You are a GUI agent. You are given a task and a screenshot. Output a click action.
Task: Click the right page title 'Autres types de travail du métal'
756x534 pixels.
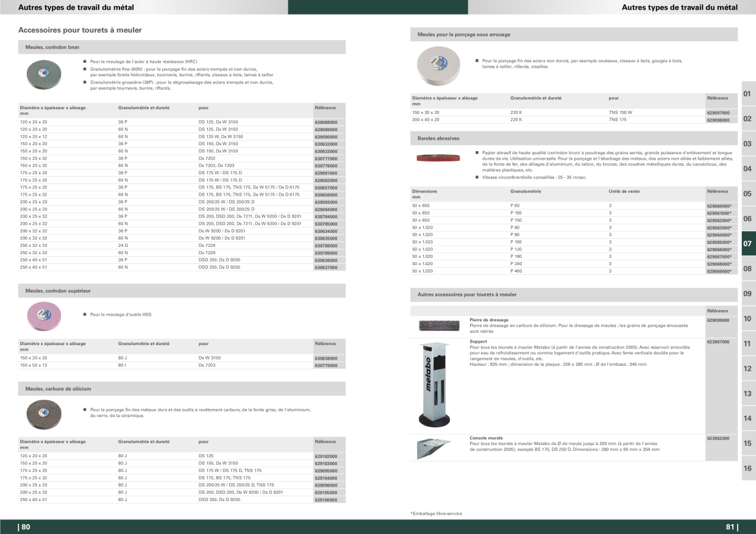[680, 7]
